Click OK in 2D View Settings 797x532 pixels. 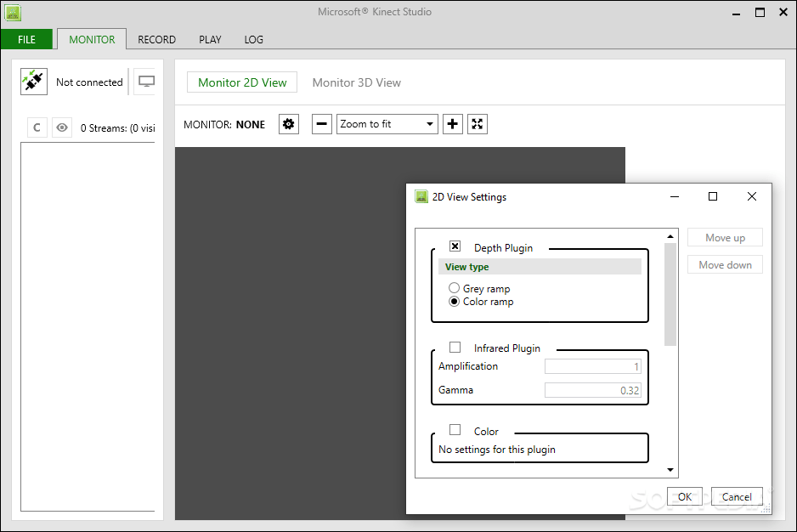[685, 496]
